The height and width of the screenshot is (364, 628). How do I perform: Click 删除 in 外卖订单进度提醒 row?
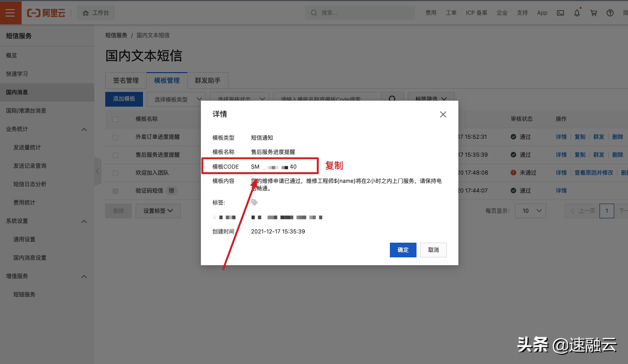(618, 137)
